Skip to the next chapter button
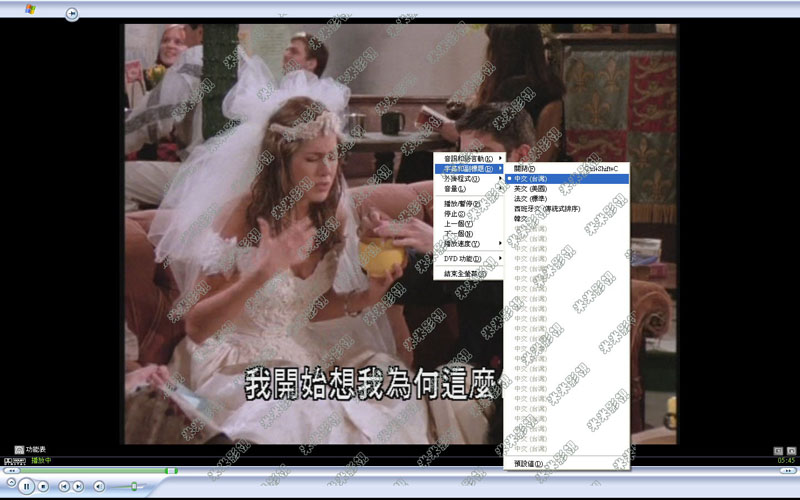The height and width of the screenshot is (500, 800). pos(78,487)
